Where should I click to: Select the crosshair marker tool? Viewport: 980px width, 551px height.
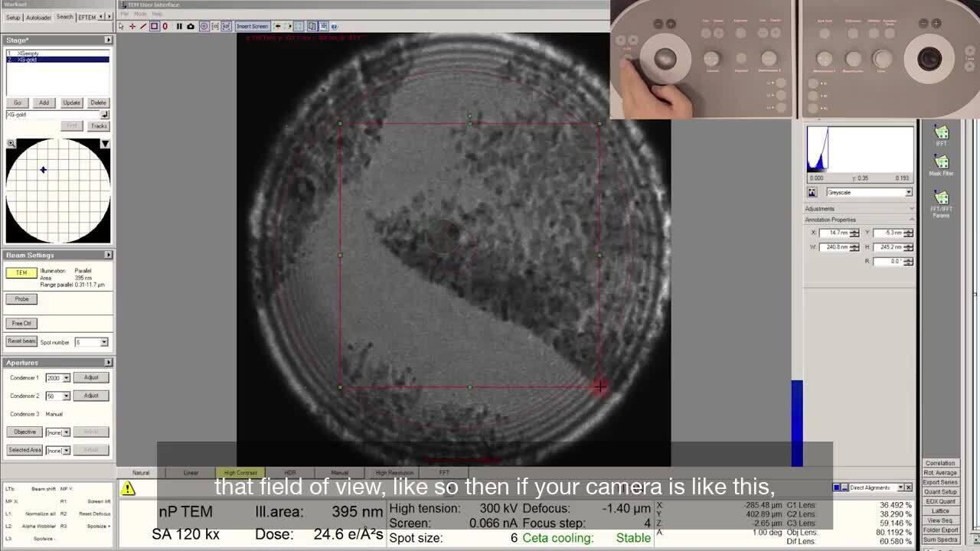pos(132,26)
